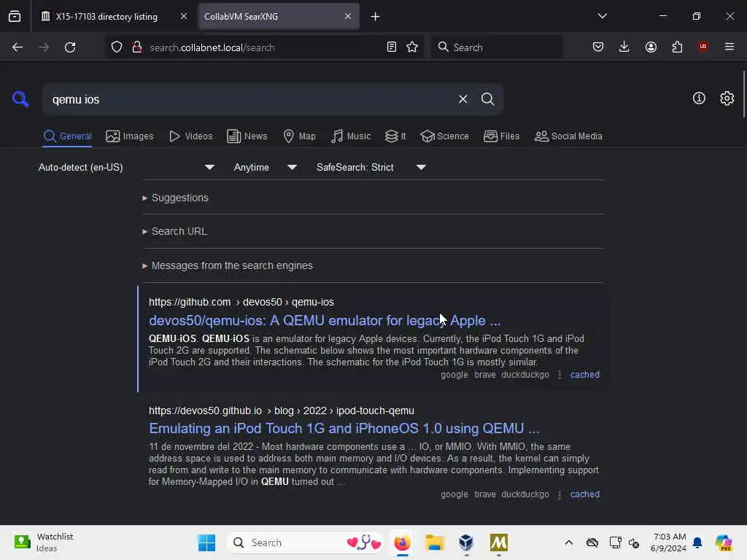This screenshot has height=560, width=747.
Task: Expand Messages from the search engines
Action: [x=228, y=265]
